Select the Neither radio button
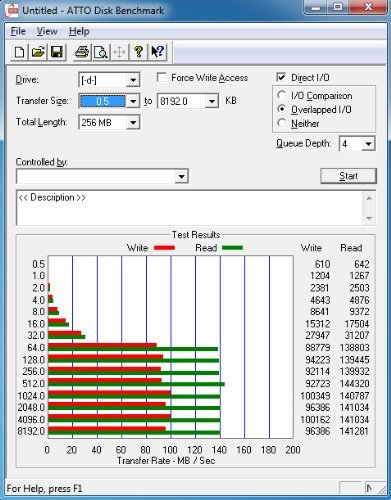The image size is (391, 500). tap(282, 123)
